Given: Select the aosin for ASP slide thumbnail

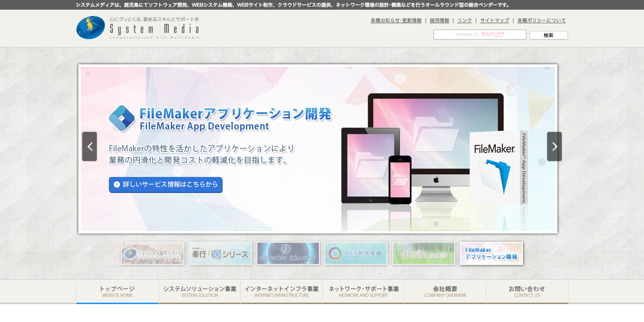Looking at the screenshot, I should coord(424,253).
